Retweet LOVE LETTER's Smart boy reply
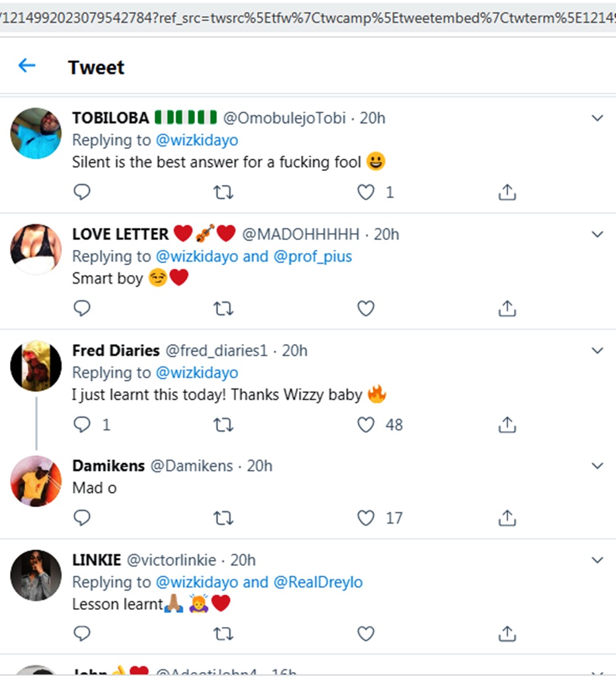 click(223, 308)
